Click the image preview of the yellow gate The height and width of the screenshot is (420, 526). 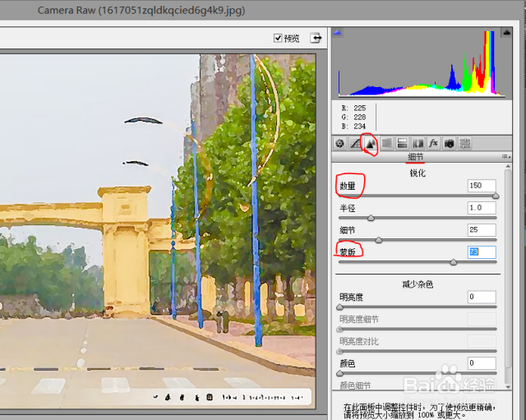click(x=158, y=232)
